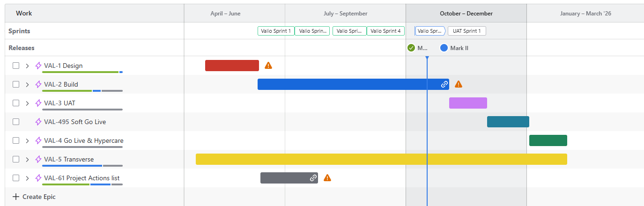Click the yellow VAL-5 Transverse timeline bar
Screen dimensions: 644x206
pos(381,159)
